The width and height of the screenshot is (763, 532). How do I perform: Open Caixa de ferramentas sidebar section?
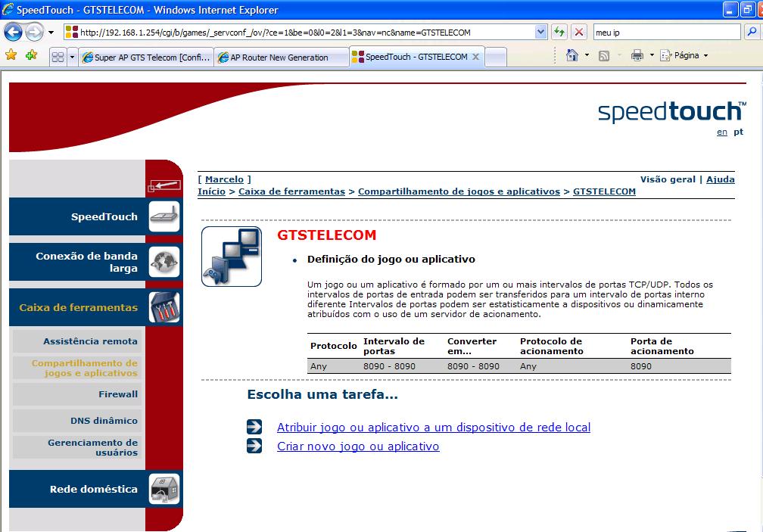77,307
